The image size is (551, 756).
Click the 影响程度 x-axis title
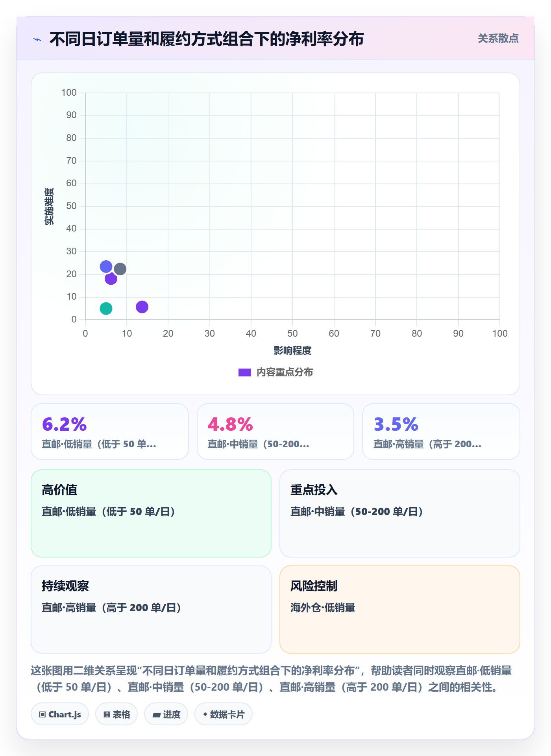click(x=292, y=350)
